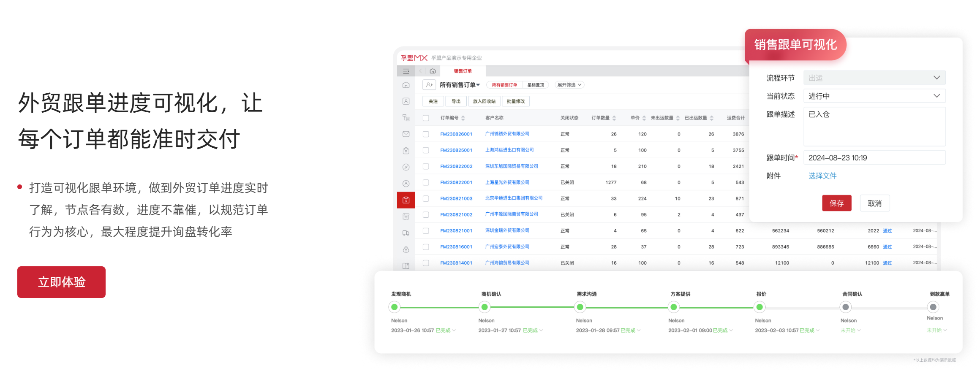Click the 选择文件 attachment link
Viewport: 980px width, 379px height.
(x=822, y=176)
